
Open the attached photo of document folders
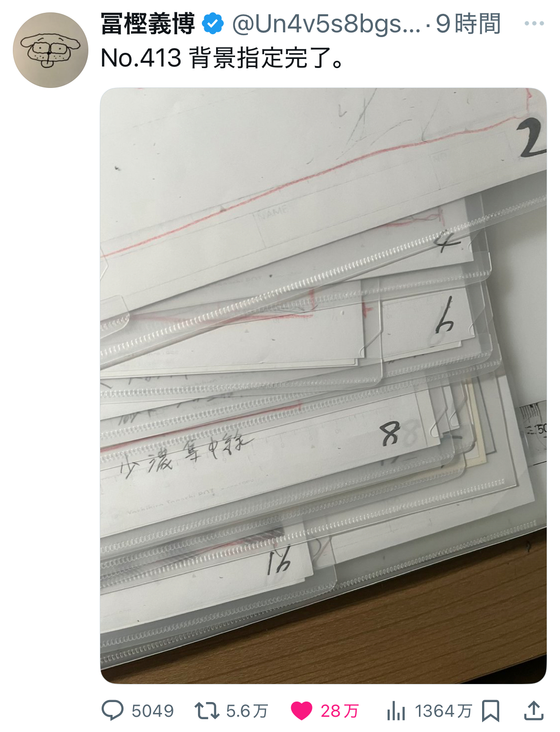point(323,385)
